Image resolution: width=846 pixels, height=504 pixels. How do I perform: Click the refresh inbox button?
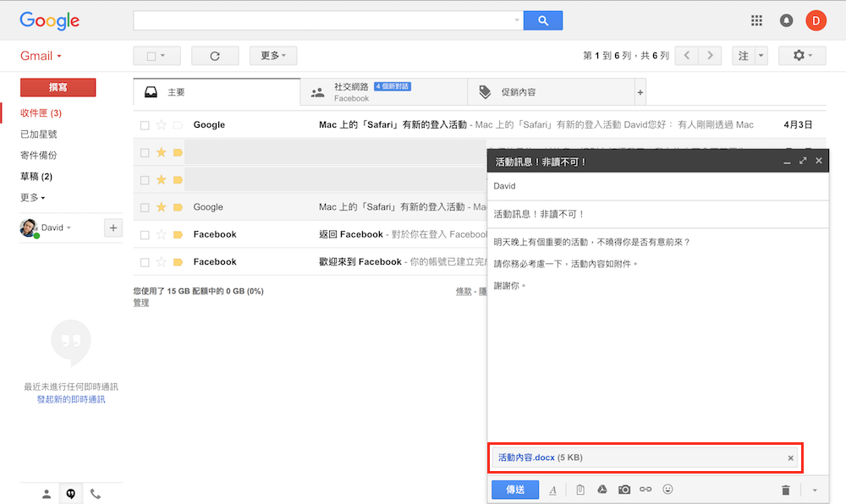[x=215, y=56]
